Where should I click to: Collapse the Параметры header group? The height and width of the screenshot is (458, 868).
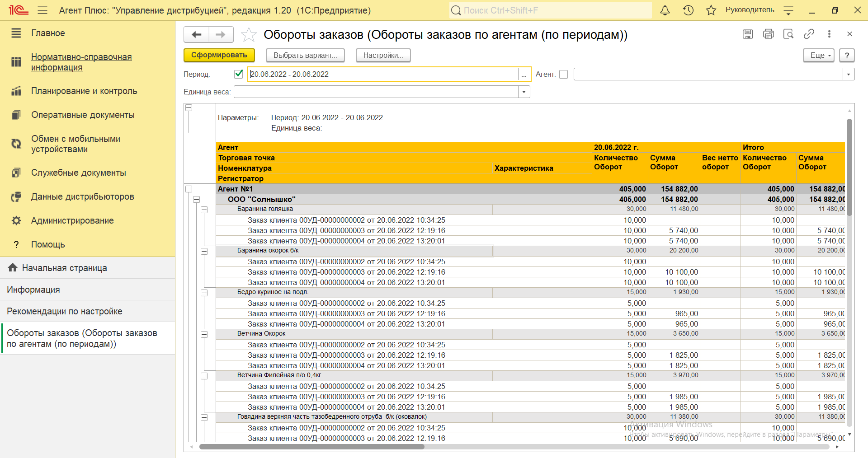[189, 107]
